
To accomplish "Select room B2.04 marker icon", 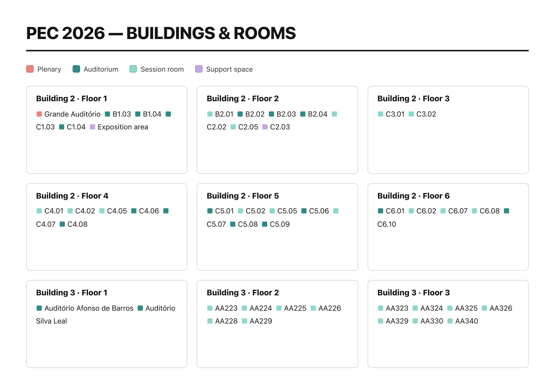I will [303, 114].
